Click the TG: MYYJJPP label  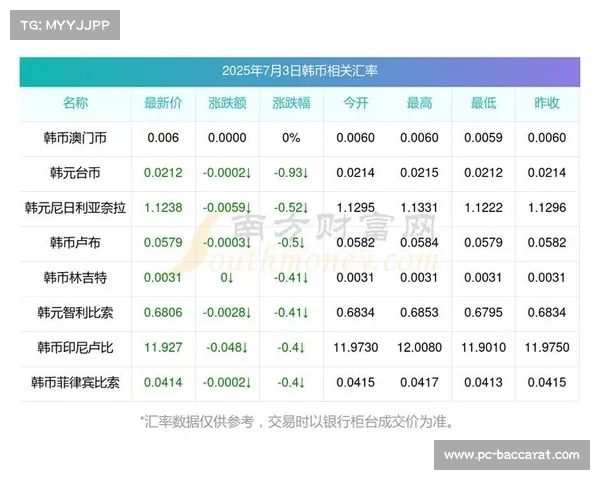click(x=65, y=25)
